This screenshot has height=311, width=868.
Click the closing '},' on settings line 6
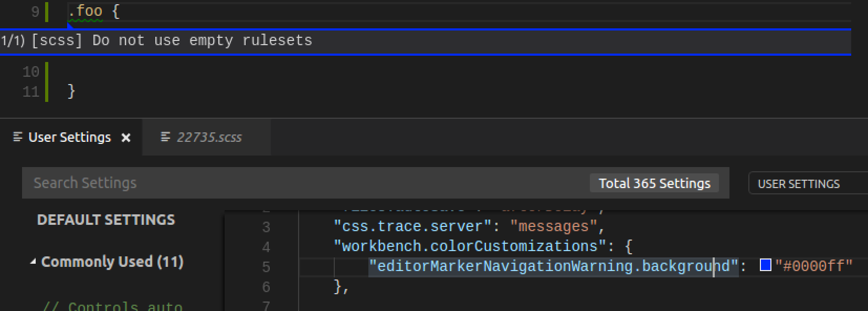click(342, 287)
